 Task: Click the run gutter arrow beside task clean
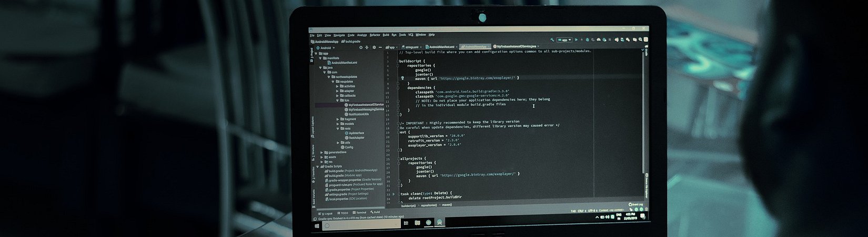pyautogui.click(x=393, y=194)
